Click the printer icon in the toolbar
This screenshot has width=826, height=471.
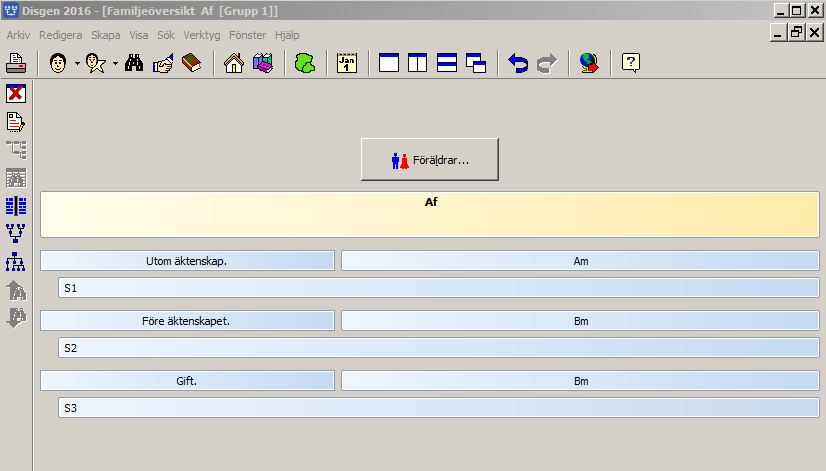16,64
